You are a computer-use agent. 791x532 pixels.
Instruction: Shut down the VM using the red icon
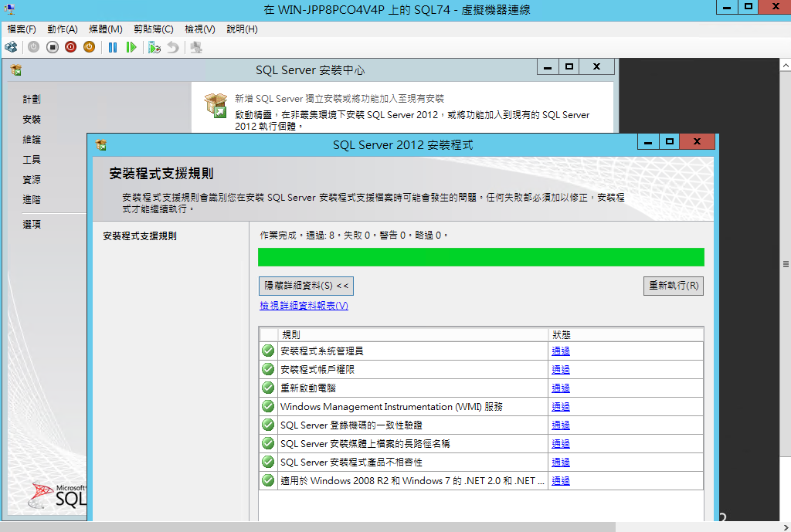[70, 47]
